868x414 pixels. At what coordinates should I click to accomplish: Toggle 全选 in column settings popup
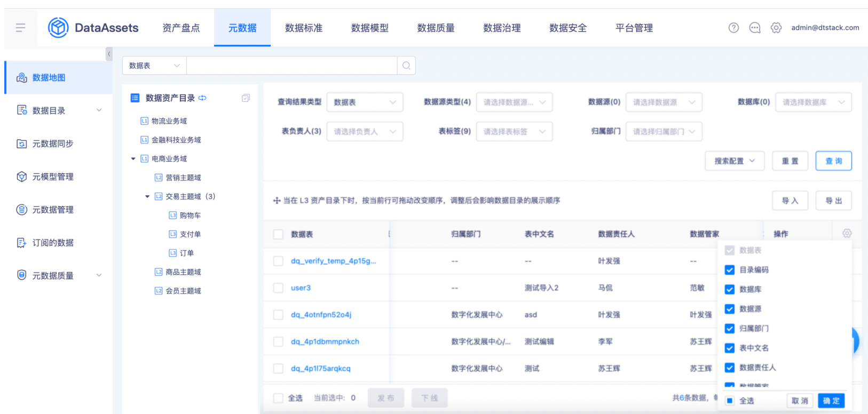point(730,401)
